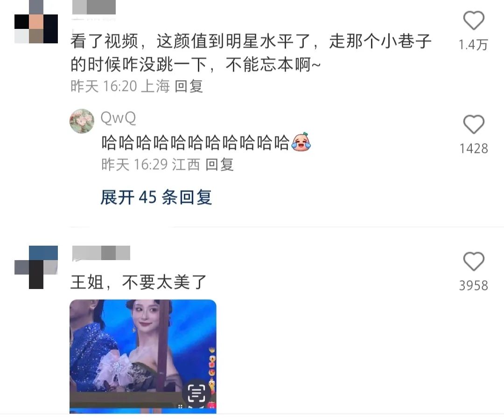Viewport: 504px width, 420px height.
Task: Tap the 3958 like count
Action: pyautogui.click(x=474, y=285)
